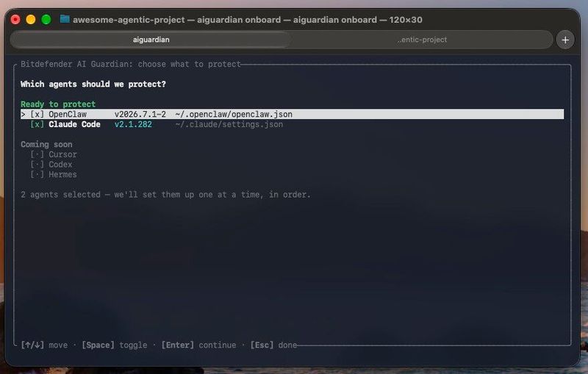Click 'Which agents should we protect?' prompt

click(x=93, y=84)
